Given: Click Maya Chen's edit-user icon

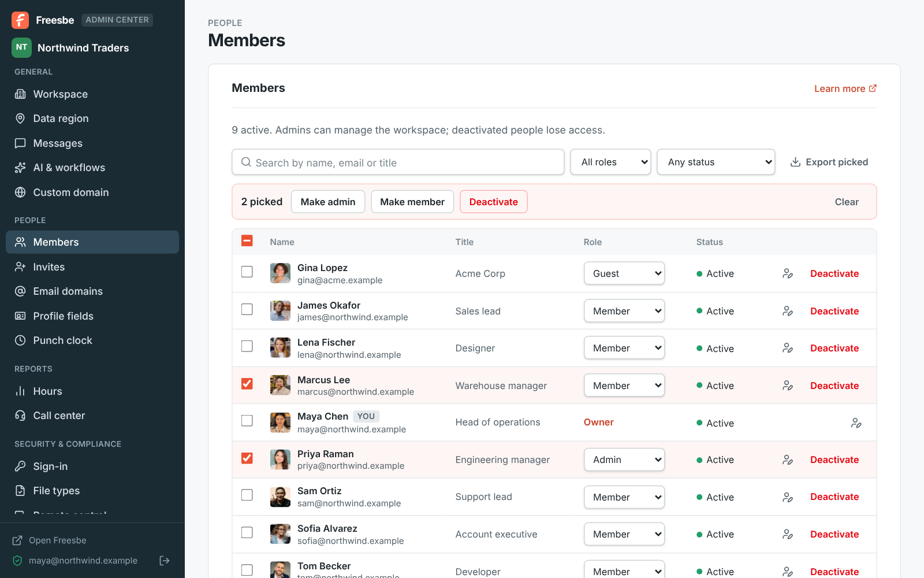Looking at the screenshot, I should [x=856, y=423].
